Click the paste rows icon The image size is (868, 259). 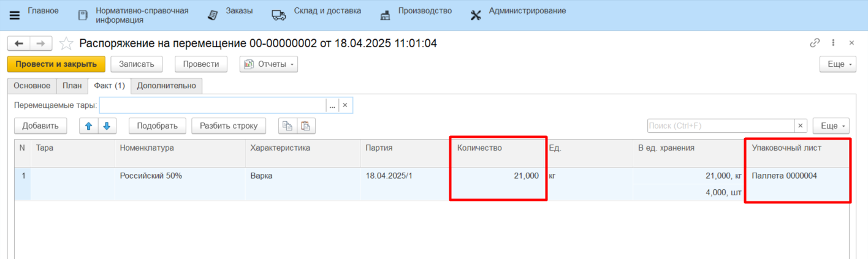[x=305, y=126]
